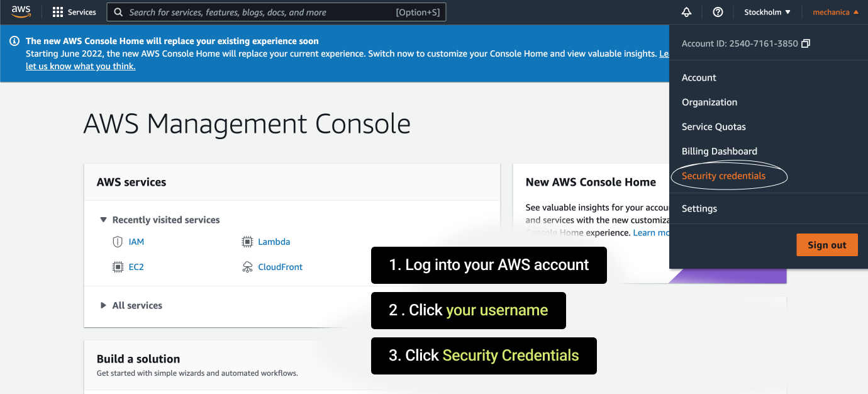
Task: Choose Security credentials menu entry
Action: [x=723, y=176]
